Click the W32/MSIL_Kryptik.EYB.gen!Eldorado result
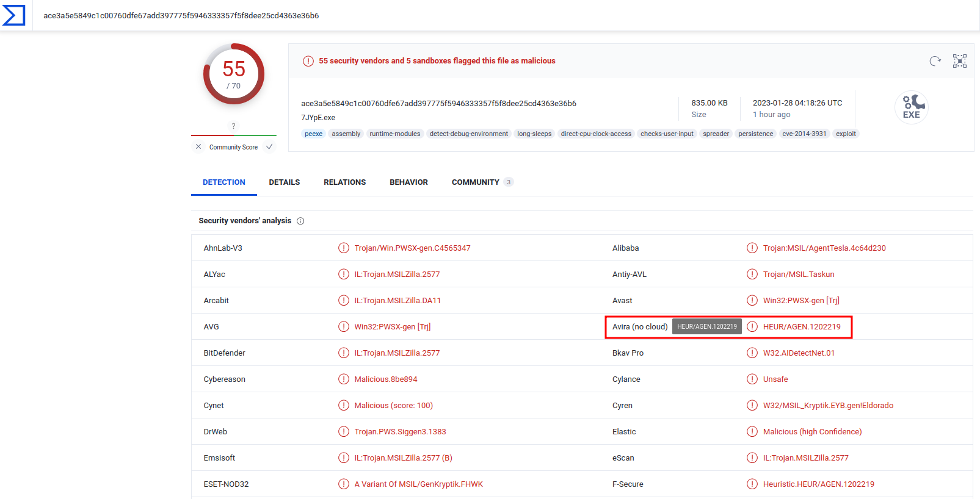980x499 pixels. pyautogui.click(x=828, y=406)
